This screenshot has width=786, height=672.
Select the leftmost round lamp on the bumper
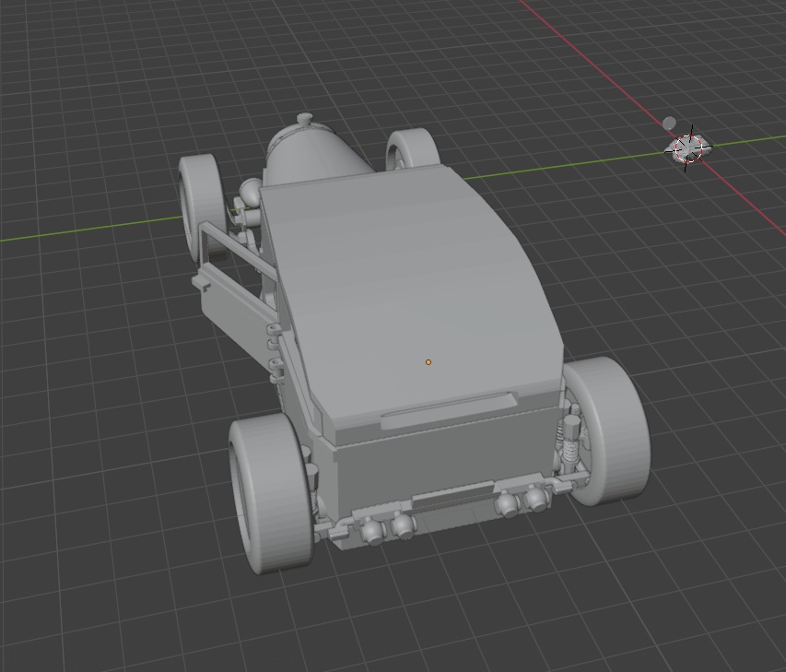[x=373, y=530]
